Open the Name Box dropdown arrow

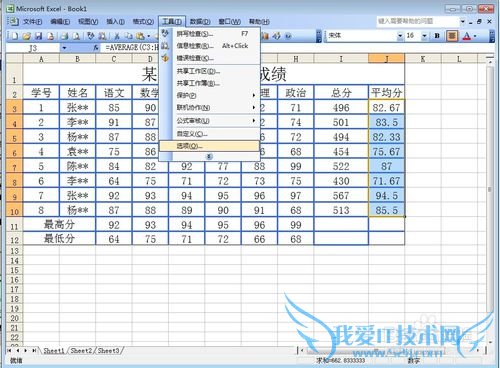64,48
